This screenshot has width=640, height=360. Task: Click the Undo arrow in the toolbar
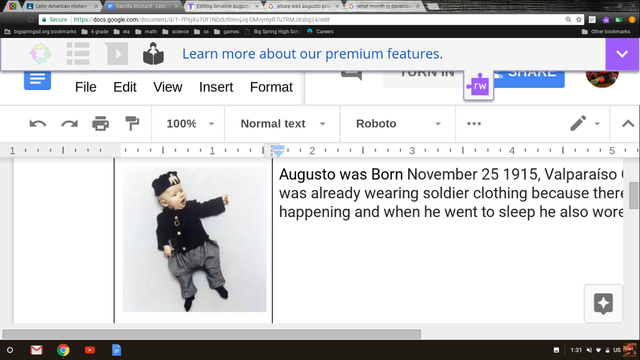coord(38,124)
